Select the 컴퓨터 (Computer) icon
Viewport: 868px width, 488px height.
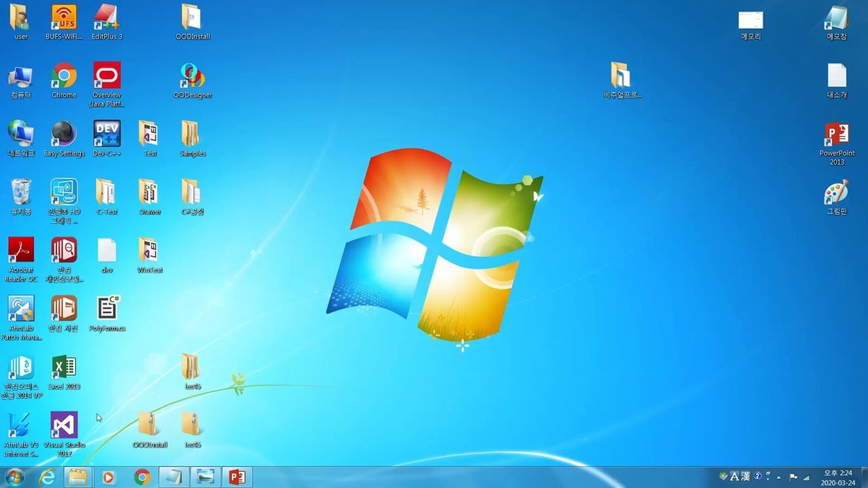[x=21, y=81]
